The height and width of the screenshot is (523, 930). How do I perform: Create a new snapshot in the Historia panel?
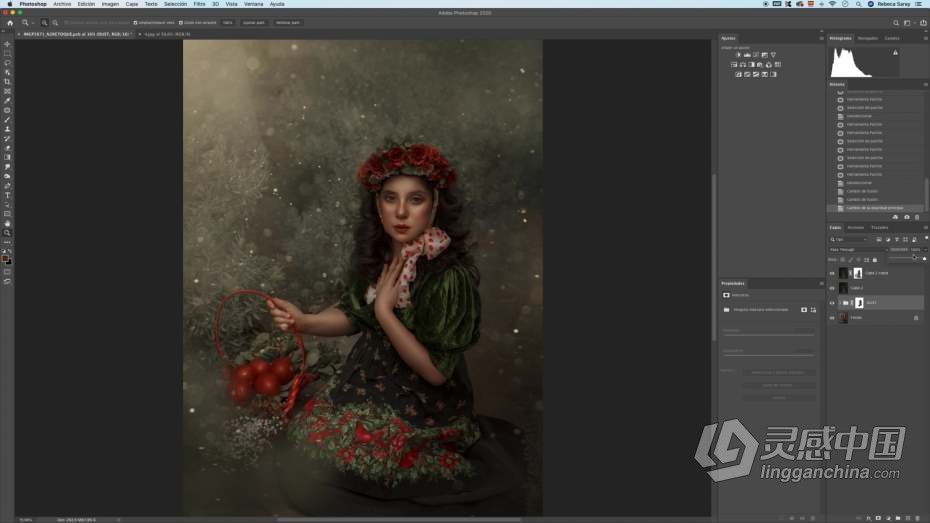click(x=906, y=217)
